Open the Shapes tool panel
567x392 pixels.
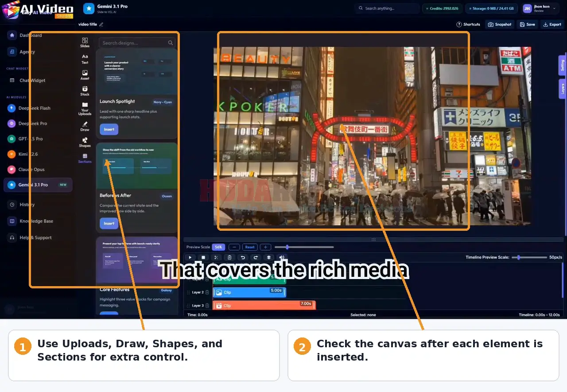click(85, 142)
